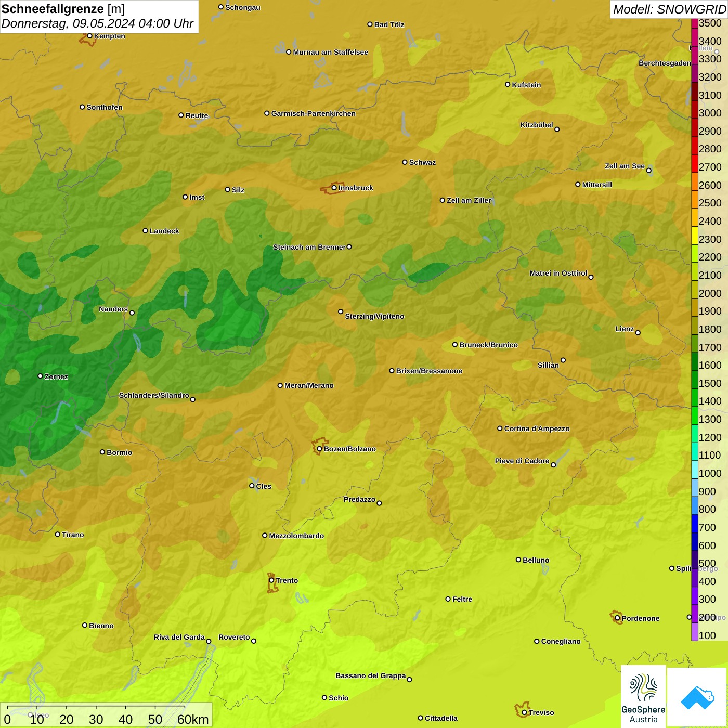Click the Bienno label
Image resolution: width=728 pixels, height=728 pixels.
point(101,626)
